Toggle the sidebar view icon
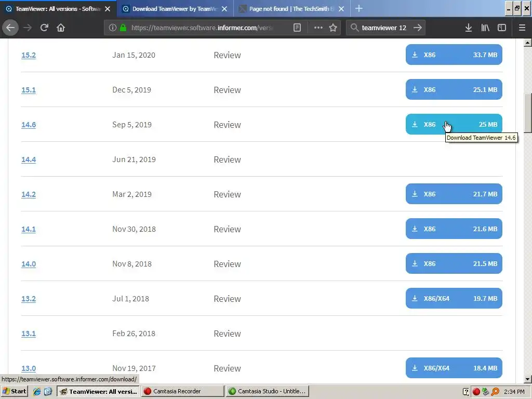Screen dimensions: 532x399 tap(502, 28)
